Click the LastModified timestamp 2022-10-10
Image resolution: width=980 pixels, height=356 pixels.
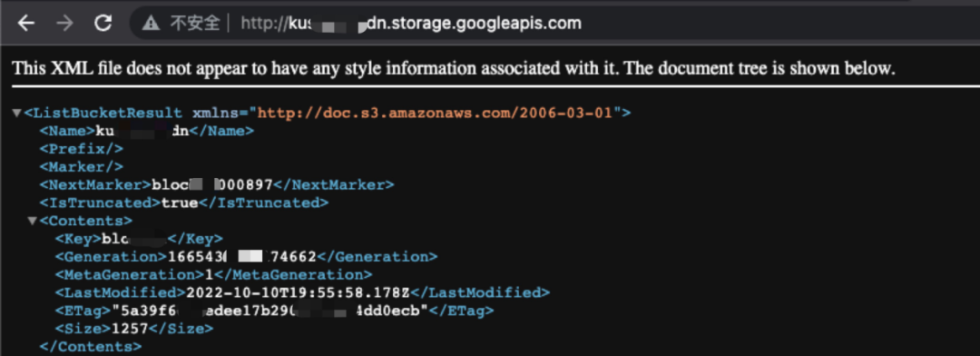(298, 292)
